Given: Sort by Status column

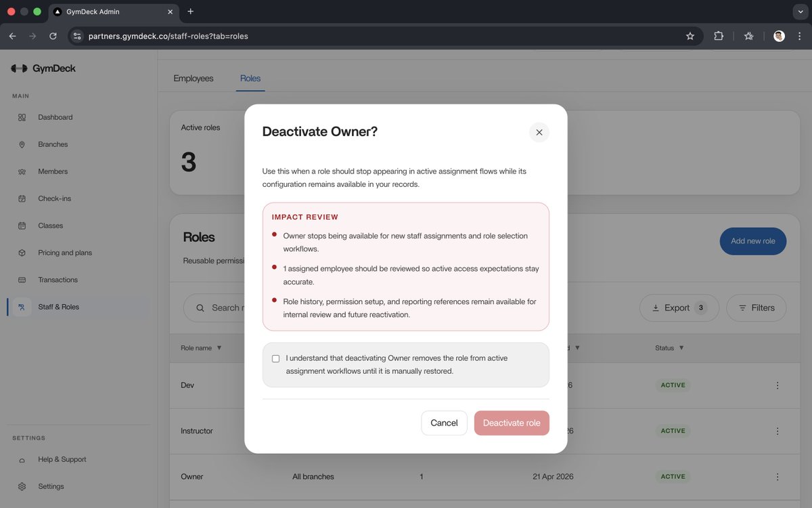Looking at the screenshot, I should point(669,348).
